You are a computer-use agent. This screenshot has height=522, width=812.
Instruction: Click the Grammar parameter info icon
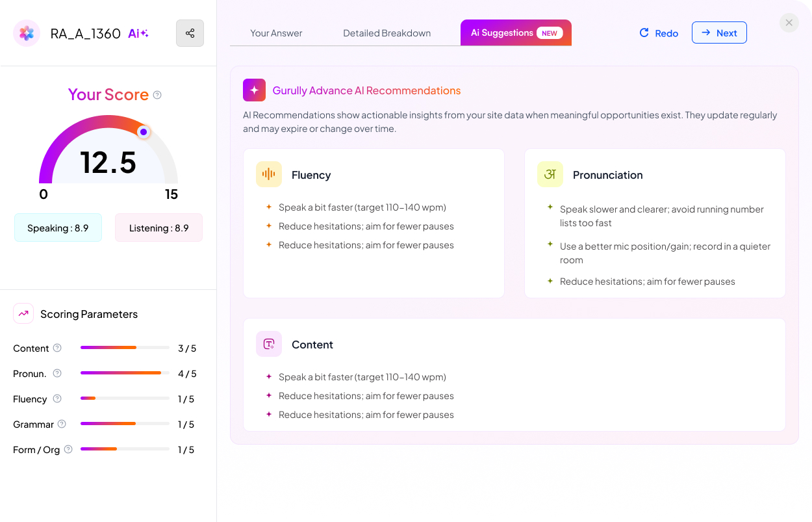[x=62, y=424]
